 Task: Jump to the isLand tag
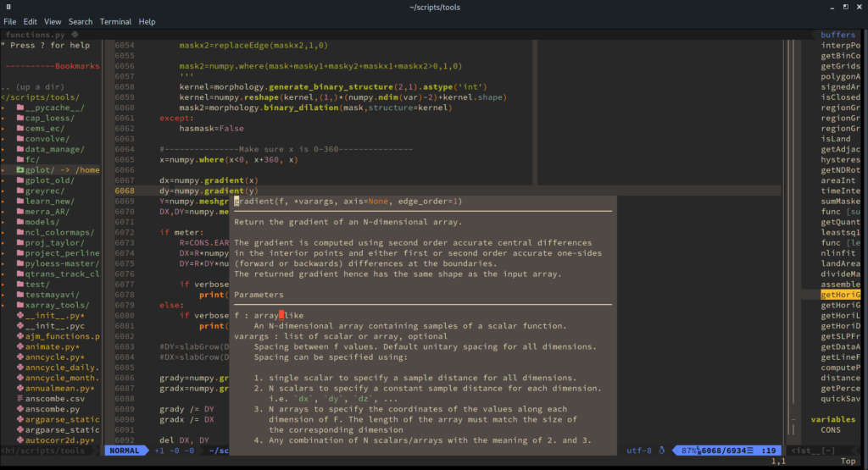pyautogui.click(x=835, y=139)
